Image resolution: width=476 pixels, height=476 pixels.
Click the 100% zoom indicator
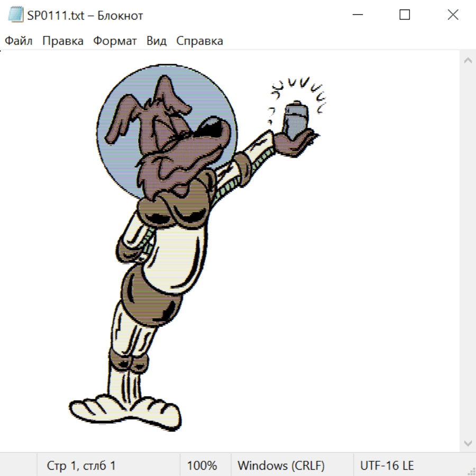(x=202, y=466)
